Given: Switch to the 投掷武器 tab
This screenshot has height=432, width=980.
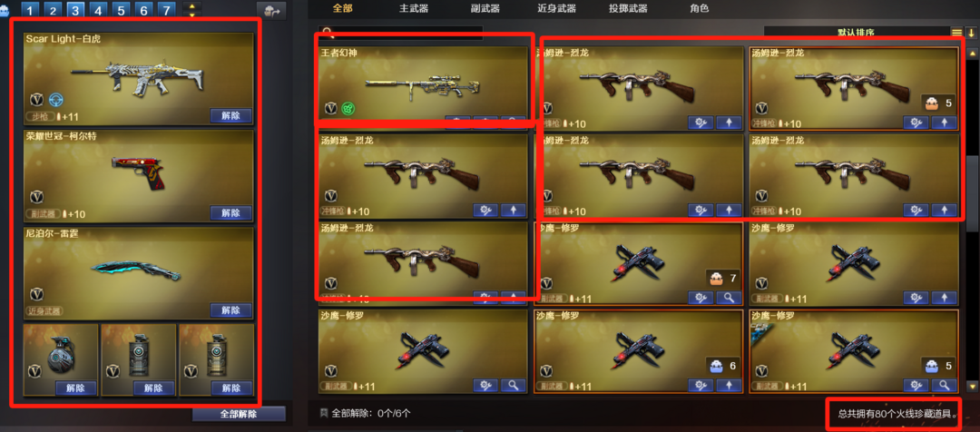Looking at the screenshot, I should coord(628,8).
